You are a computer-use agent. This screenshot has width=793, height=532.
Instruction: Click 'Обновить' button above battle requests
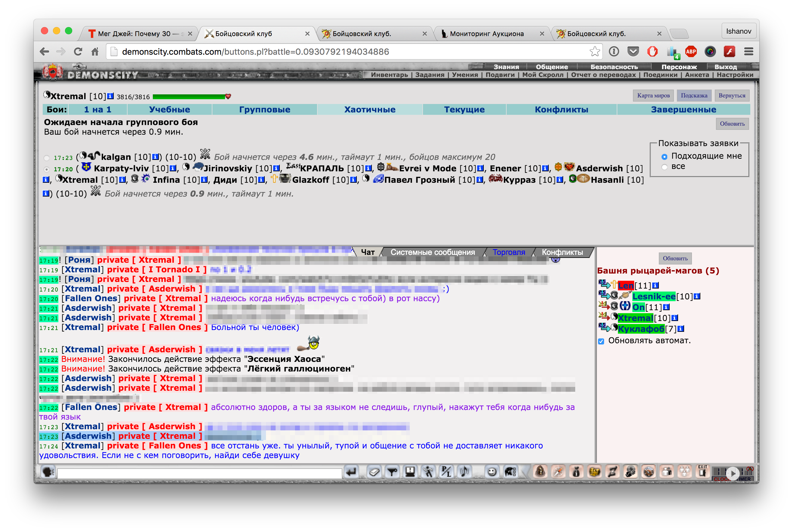732,124
